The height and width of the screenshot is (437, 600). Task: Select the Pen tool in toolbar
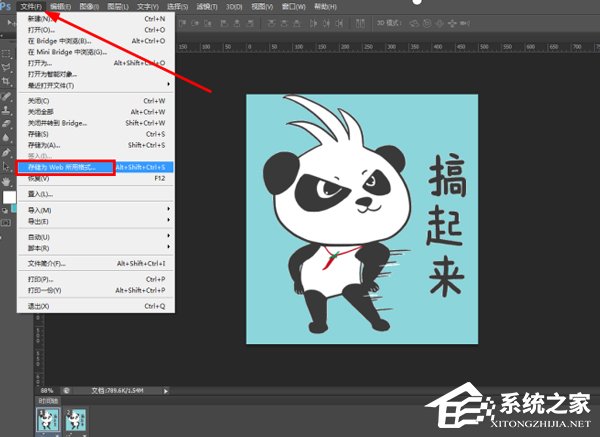(6, 152)
